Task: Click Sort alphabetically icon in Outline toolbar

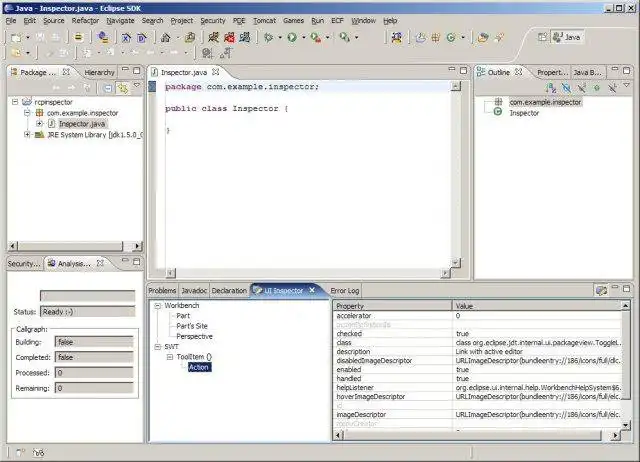Action: coord(551,87)
